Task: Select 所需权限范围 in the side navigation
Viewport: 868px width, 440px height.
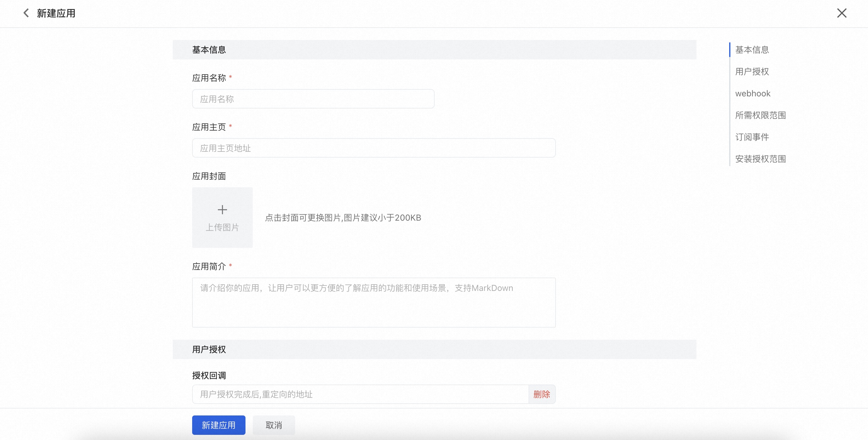Action: pyautogui.click(x=760, y=115)
